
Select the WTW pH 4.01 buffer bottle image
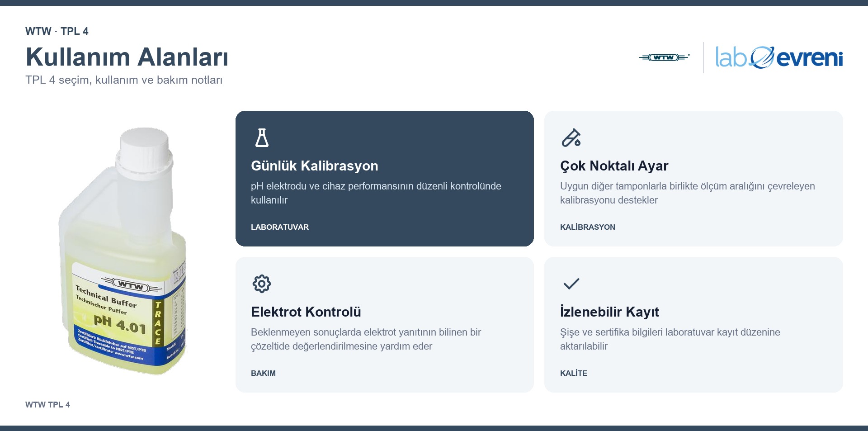pyautogui.click(x=123, y=251)
